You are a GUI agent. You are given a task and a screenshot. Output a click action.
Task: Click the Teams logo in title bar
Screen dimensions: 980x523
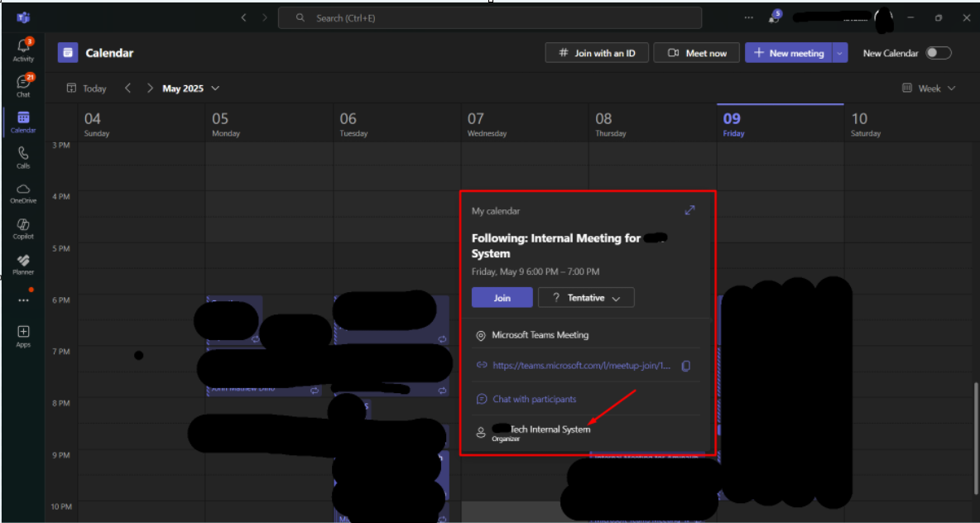[x=23, y=17]
